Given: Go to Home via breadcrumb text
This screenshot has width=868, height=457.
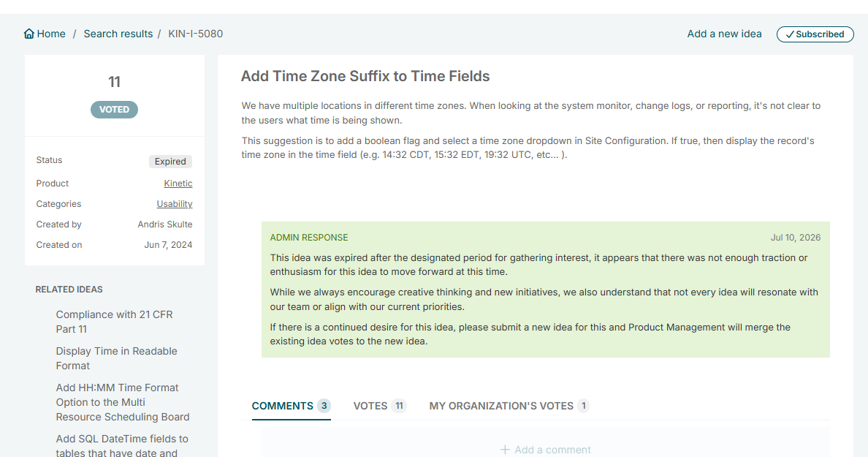Looking at the screenshot, I should click(51, 34).
